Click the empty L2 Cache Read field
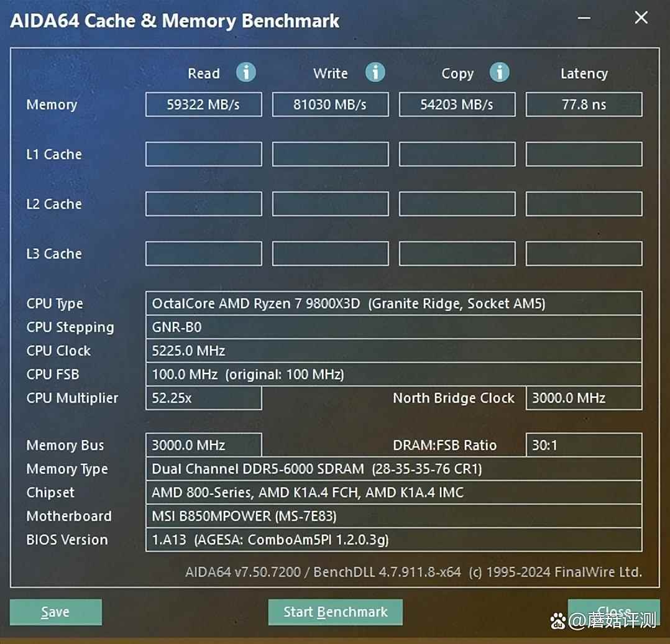This screenshot has width=670, height=644. [x=203, y=204]
